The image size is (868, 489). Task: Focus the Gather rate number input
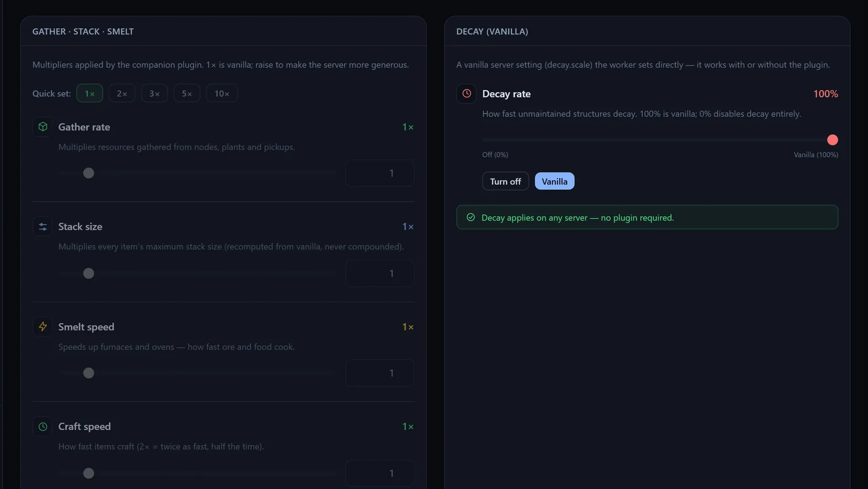pos(380,173)
